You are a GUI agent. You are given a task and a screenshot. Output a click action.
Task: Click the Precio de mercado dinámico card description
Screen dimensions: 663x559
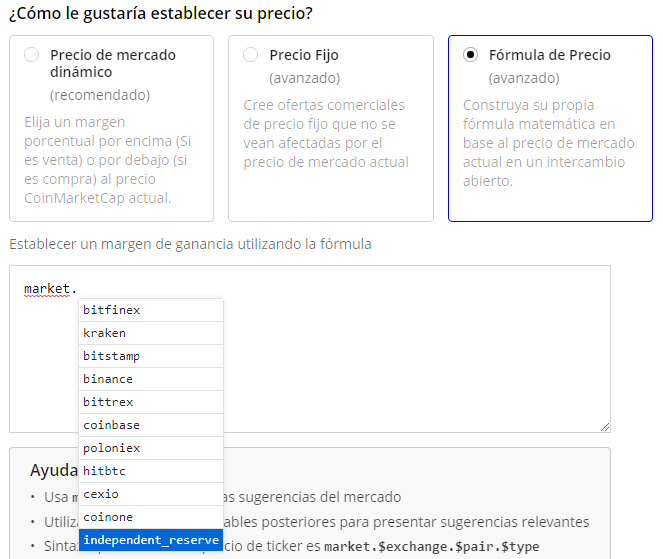[x=108, y=160]
